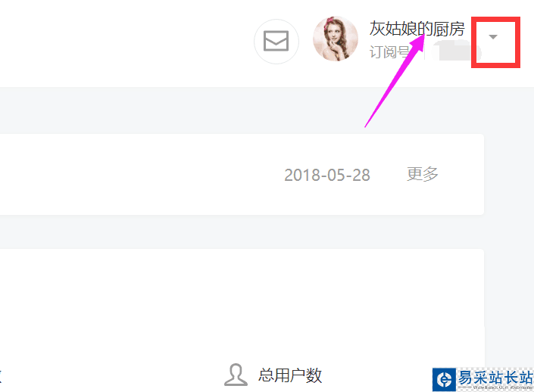Select the 2018-05-28 date text
This screenshot has height=392, width=534.
point(327,175)
